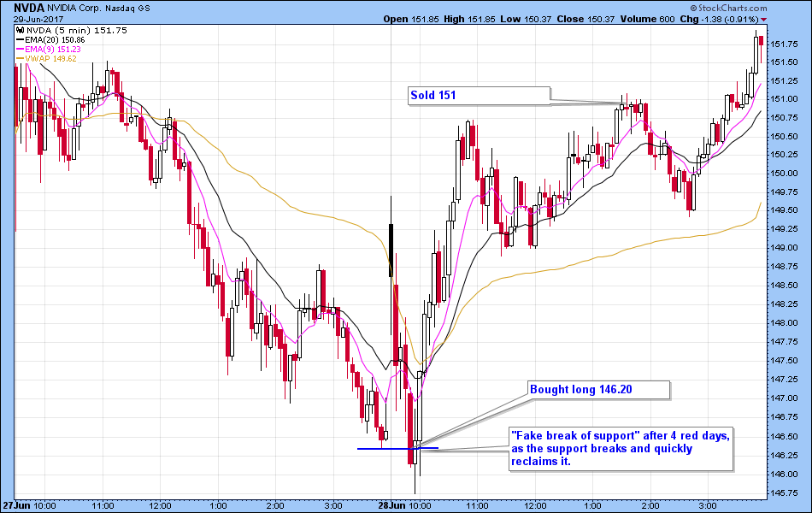Click the 'Volume 600' value
The height and width of the screenshot is (513, 812).
click(x=647, y=19)
